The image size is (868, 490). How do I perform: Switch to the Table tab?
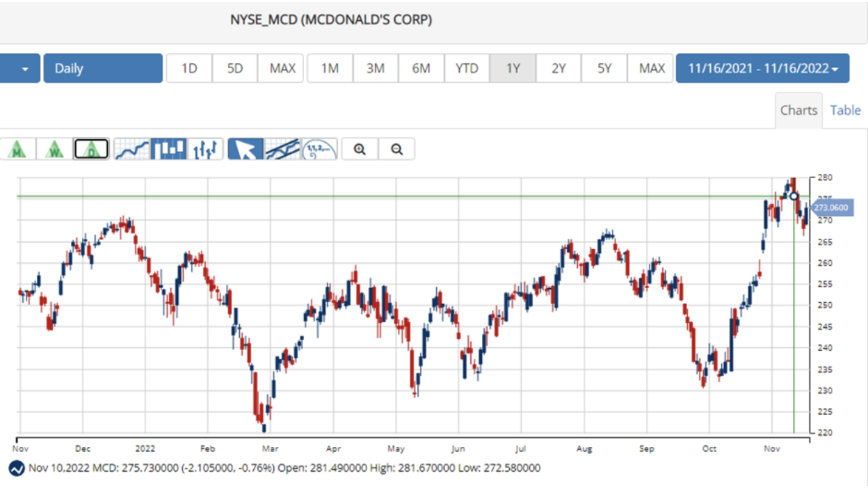845,110
